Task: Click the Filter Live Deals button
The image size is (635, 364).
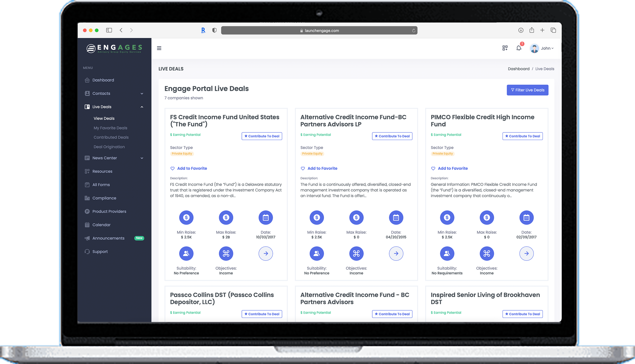Action: click(527, 90)
